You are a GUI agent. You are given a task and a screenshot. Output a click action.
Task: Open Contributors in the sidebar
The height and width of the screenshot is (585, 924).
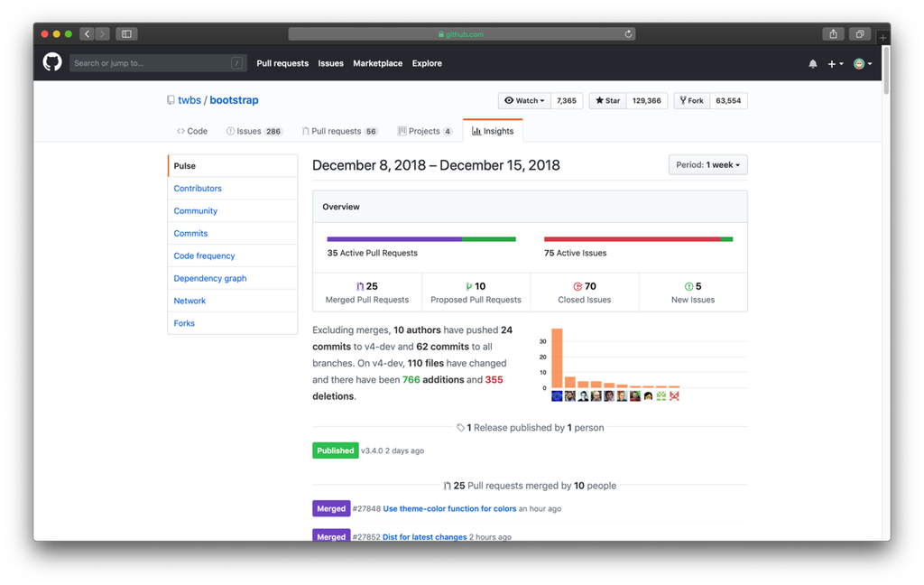(x=233, y=188)
